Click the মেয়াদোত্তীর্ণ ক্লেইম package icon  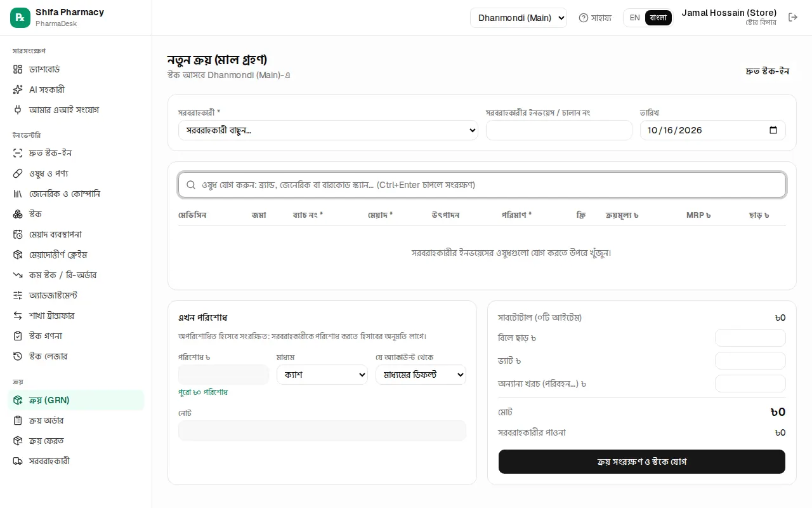(18, 255)
